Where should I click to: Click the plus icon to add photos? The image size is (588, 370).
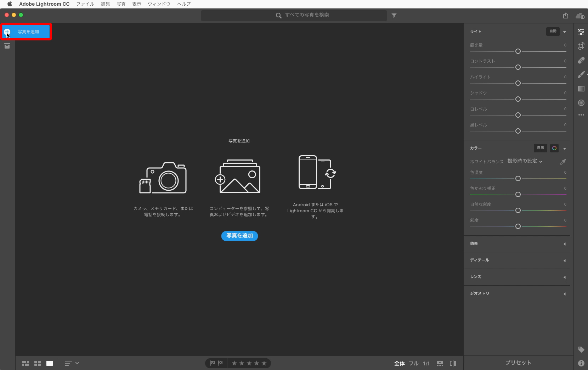click(7, 32)
